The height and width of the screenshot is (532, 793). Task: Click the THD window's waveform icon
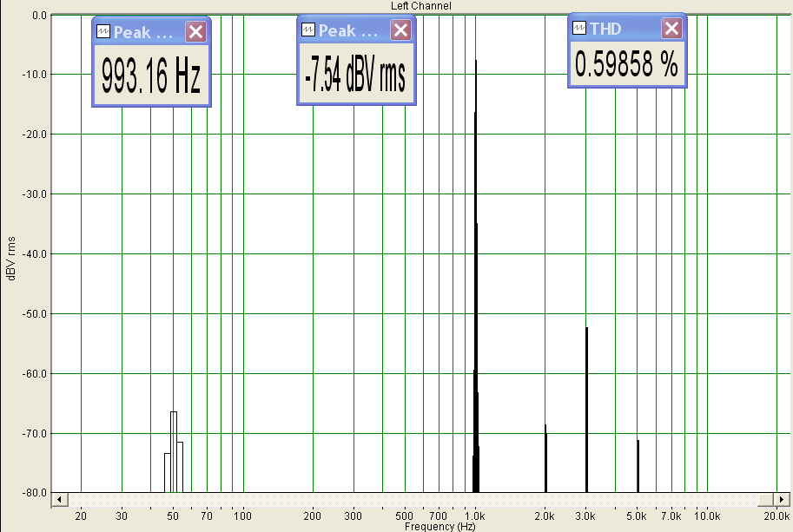[x=579, y=27]
